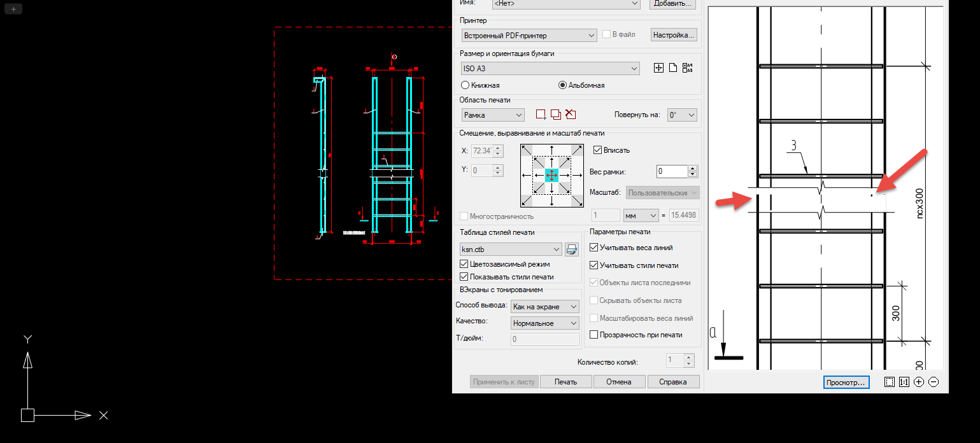Align print to bottom-right outer corner arrow
The image size is (980, 443).
(576, 200)
